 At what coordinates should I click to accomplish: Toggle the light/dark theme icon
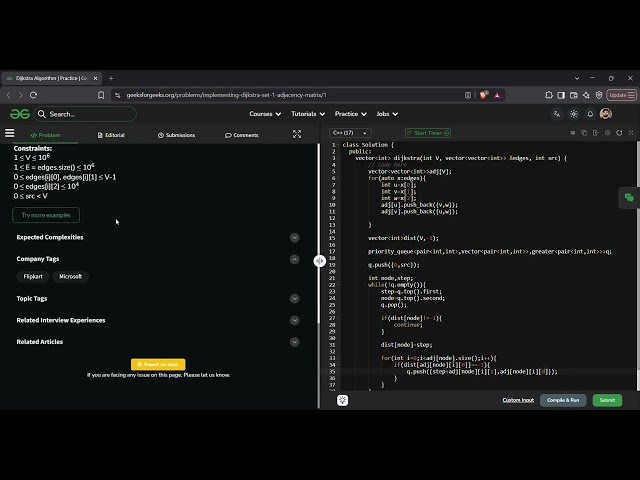click(573, 114)
